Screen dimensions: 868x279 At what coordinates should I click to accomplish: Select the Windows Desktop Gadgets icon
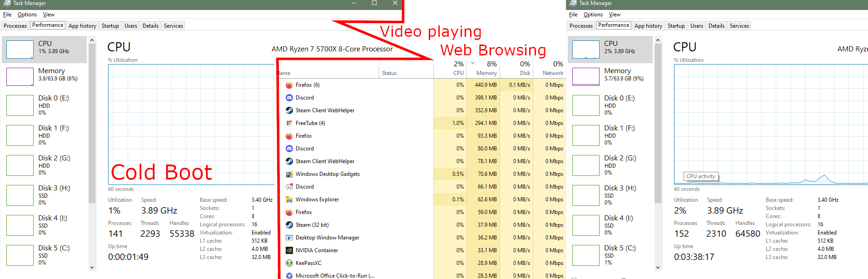click(x=289, y=174)
